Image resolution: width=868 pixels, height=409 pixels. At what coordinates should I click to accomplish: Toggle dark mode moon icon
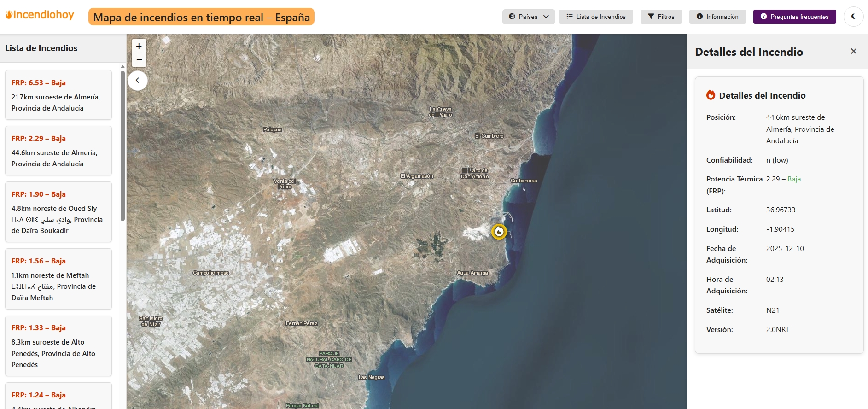pyautogui.click(x=853, y=17)
